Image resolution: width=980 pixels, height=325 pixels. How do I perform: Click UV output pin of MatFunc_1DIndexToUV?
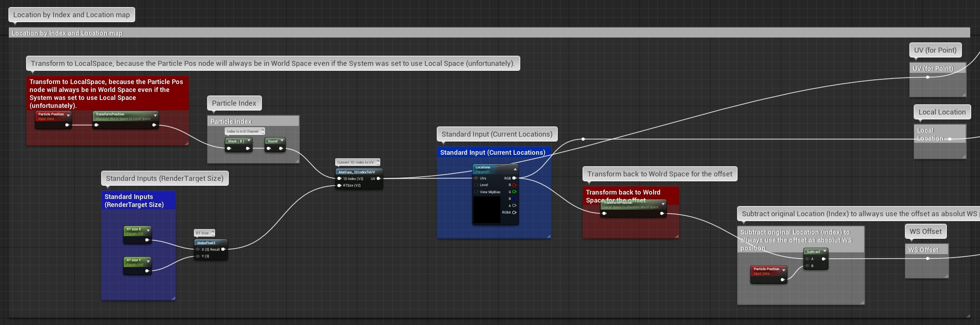pos(378,179)
